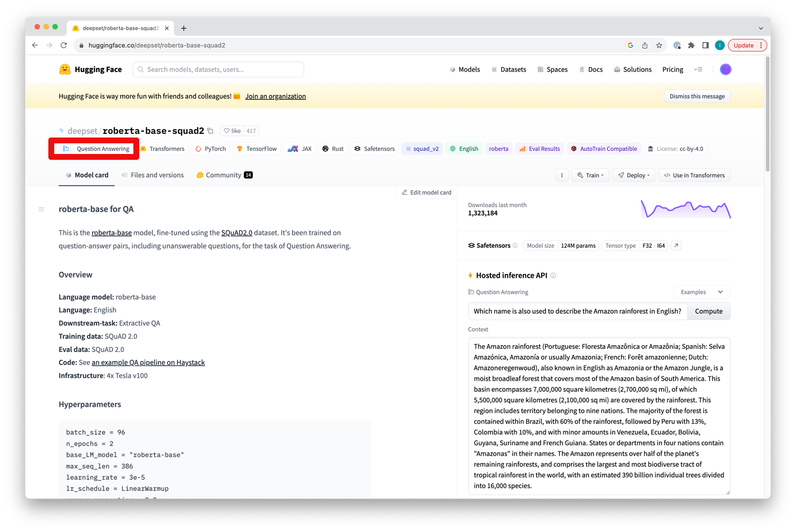Expand the Train dropdown
The width and height of the screenshot is (796, 532).
pyautogui.click(x=590, y=175)
